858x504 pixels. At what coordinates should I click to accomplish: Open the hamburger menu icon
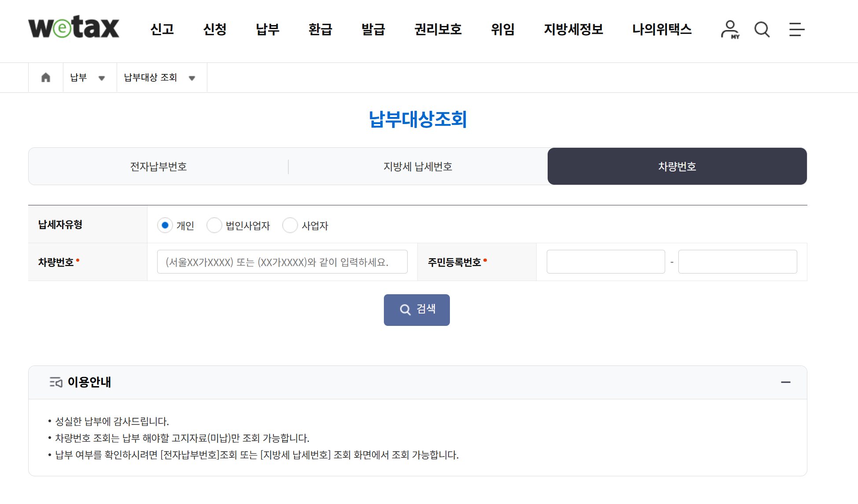[796, 29]
